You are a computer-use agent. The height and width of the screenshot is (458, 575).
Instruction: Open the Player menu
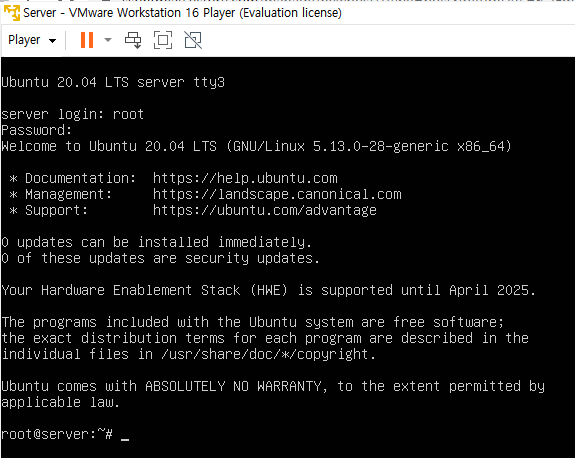pos(32,40)
